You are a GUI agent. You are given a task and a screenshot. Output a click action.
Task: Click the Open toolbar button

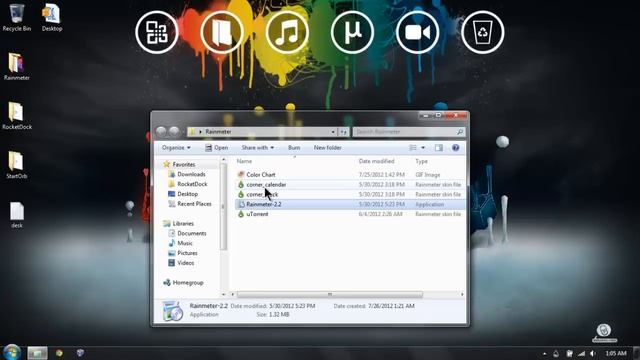(217, 148)
